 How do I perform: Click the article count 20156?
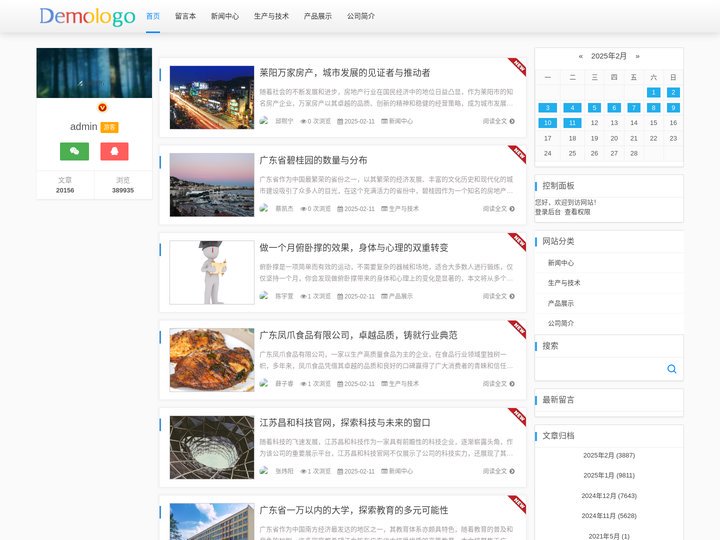[65, 190]
